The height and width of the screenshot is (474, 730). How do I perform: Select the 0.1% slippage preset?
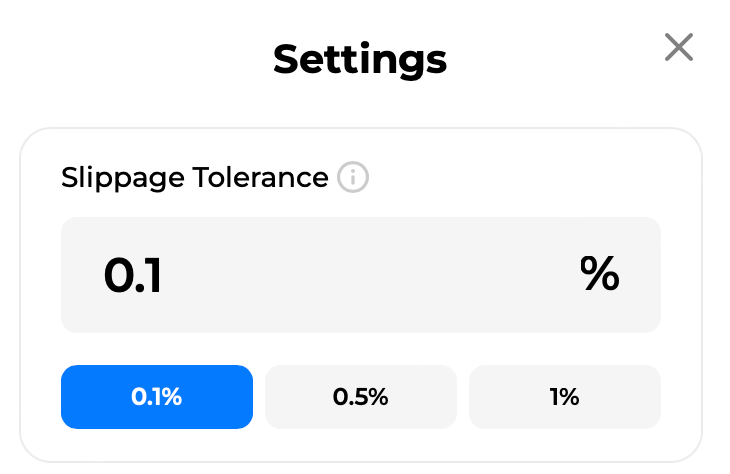pyautogui.click(x=157, y=397)
